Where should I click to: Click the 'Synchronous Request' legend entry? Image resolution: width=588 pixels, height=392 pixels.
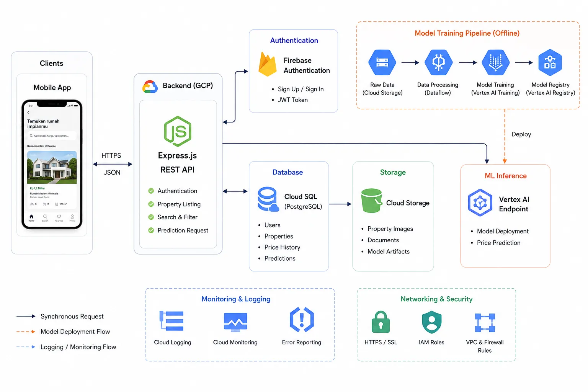pos(72,316)
